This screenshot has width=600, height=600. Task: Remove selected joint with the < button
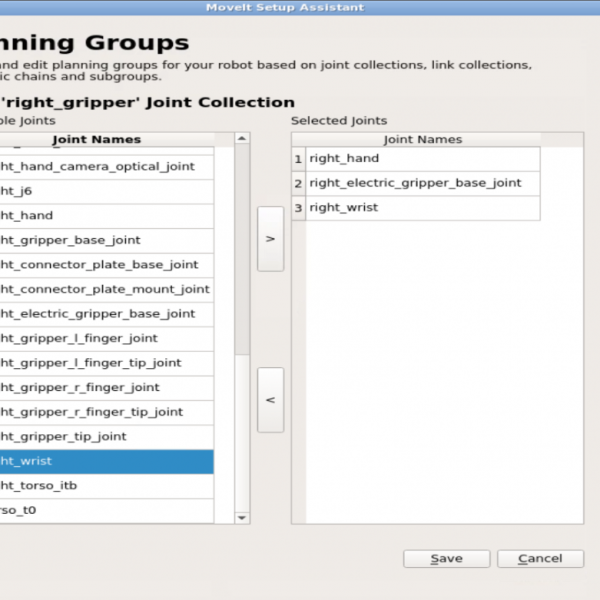pos(271,400)
